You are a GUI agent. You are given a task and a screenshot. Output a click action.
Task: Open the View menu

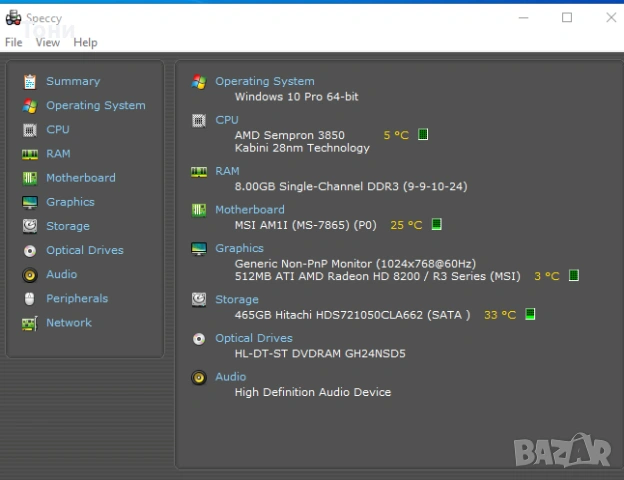click(48, 43)
